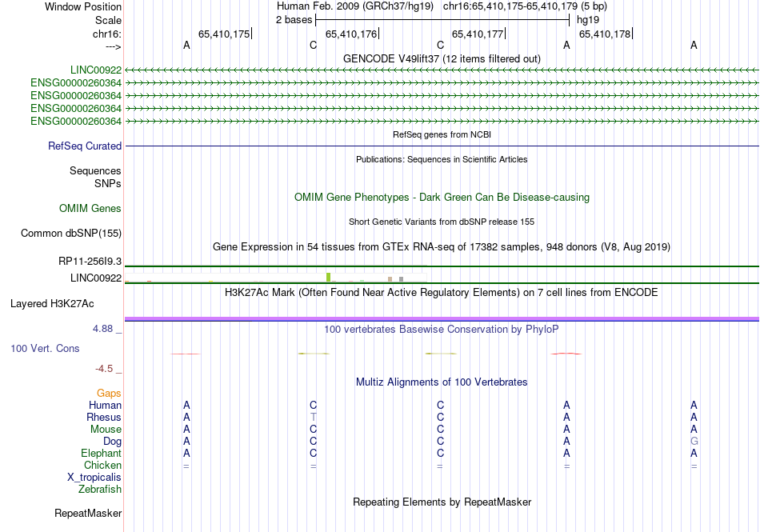Select the Elephant alignment row label
Image resolution: width=760 pixels, height=532 pixels.
click(x=102, y=454)
